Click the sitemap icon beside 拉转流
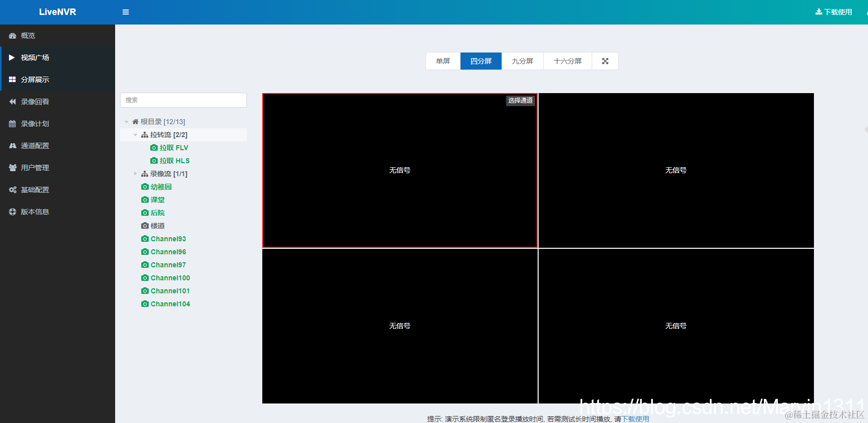Viewport: 868px width, 423px height. [x=145, y=135]
